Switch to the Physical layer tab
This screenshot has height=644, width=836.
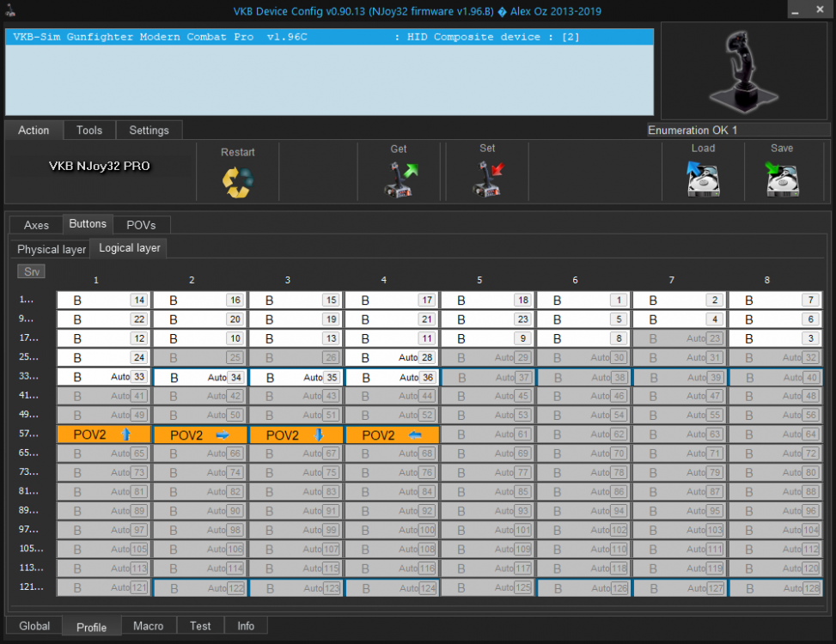(52, 249)
